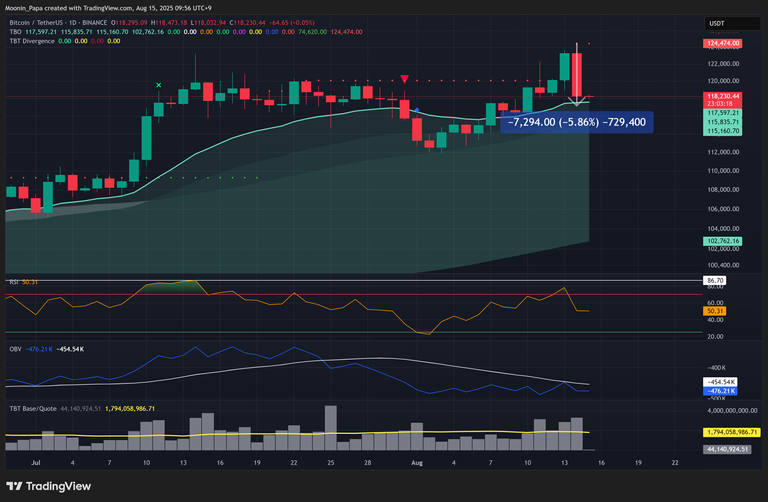Click the High value H118,473.18
Viewport: 768px width, 502px height.
click(169, 23)
